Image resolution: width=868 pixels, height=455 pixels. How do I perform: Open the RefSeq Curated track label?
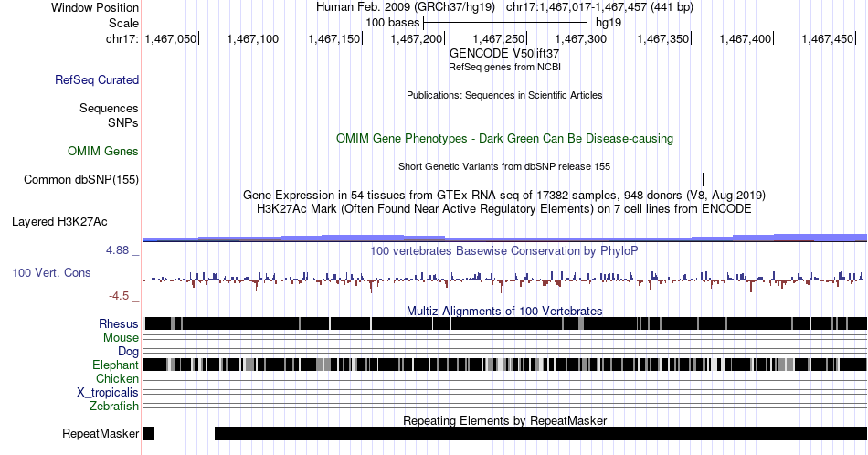[97, 80]
